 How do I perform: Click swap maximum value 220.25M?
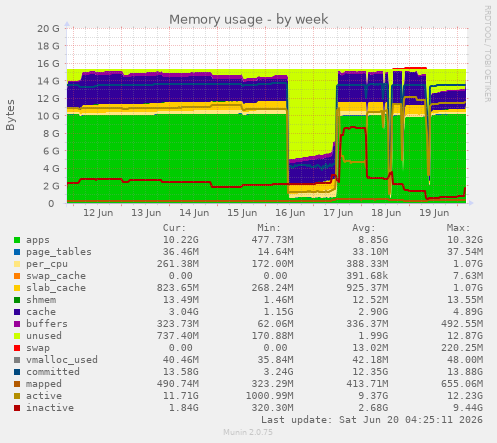(462, 348)
